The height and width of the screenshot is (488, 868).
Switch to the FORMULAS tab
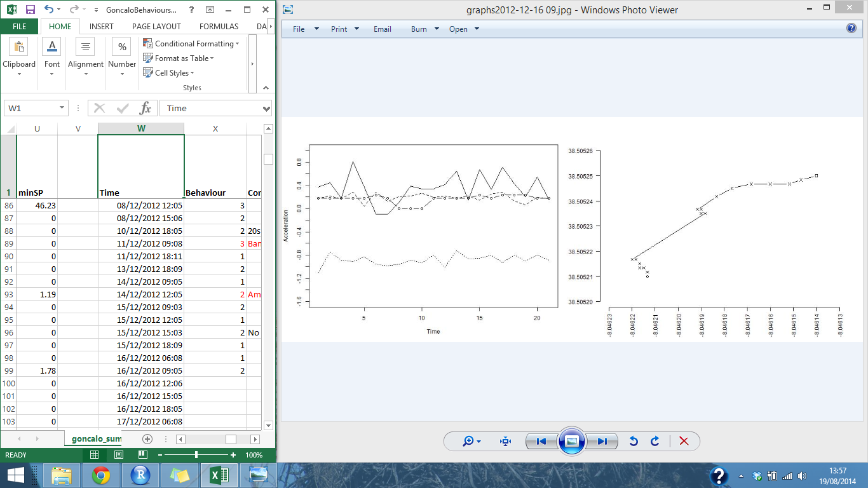(x=219, y=27)
